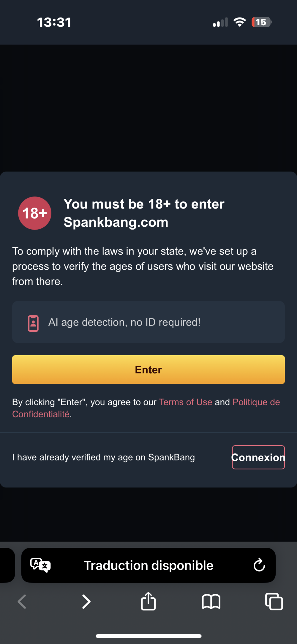297x644 pixels.
Task: Tap the cellular signal bars icon
Action: tap(220, 22)
